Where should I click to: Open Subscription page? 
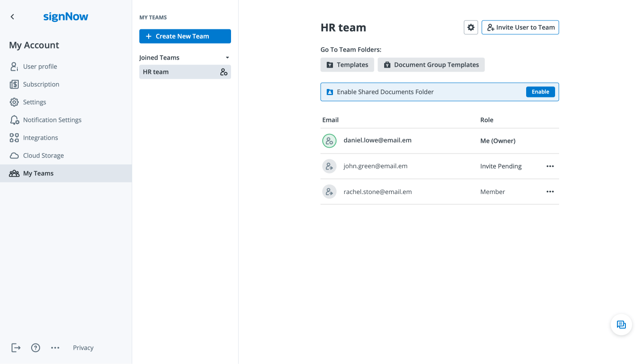pyautogui.click(x=41, y=84)
